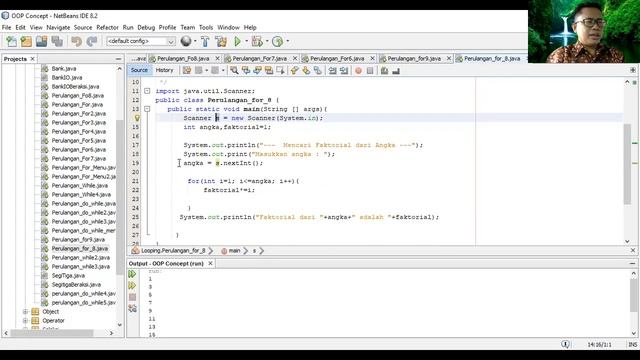Toggle Rectangular Selection icon
Image resolution: width=640 pixels, height=360 pixels.
tap(280, 71)
